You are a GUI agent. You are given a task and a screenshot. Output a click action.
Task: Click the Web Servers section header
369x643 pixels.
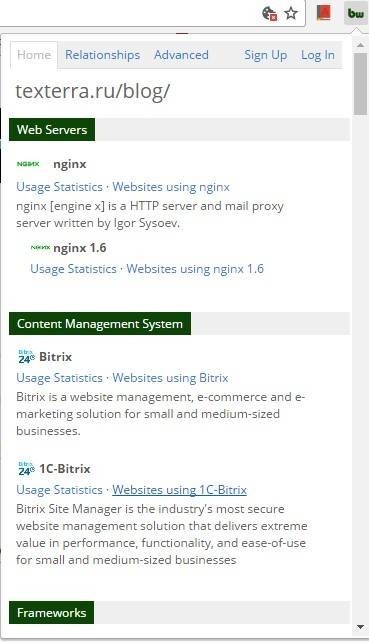pos(52,130)
